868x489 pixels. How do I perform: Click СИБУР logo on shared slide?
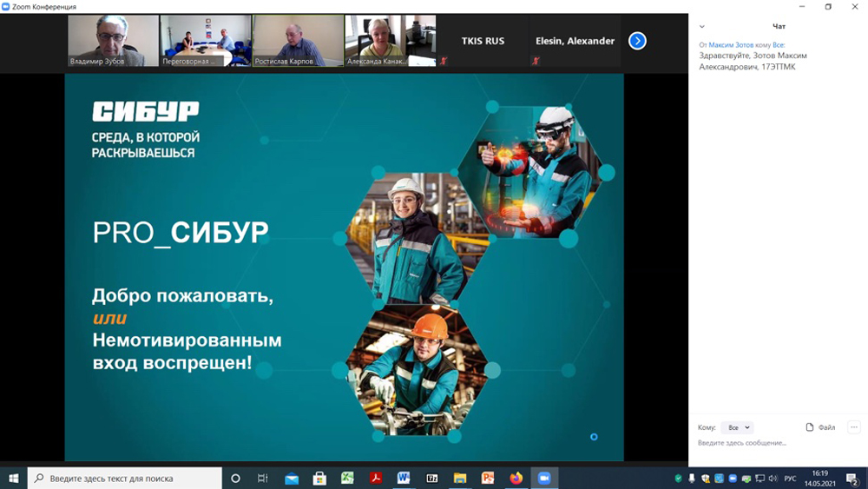pos(146,111)
